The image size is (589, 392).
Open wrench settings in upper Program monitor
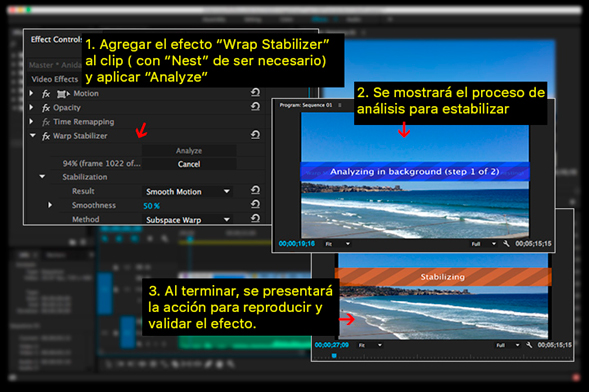click(506, 244)
